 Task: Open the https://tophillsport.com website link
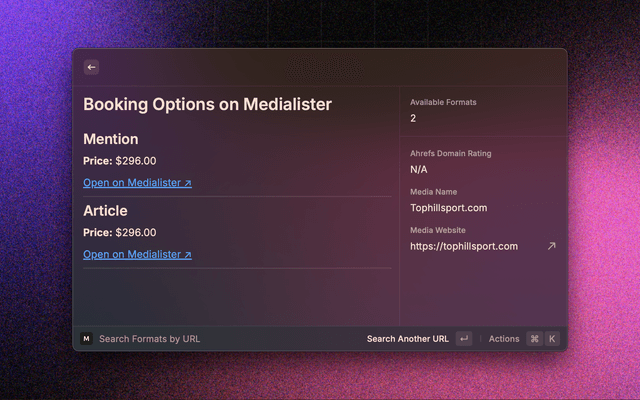pyautogui.click(x=464, y=246)
